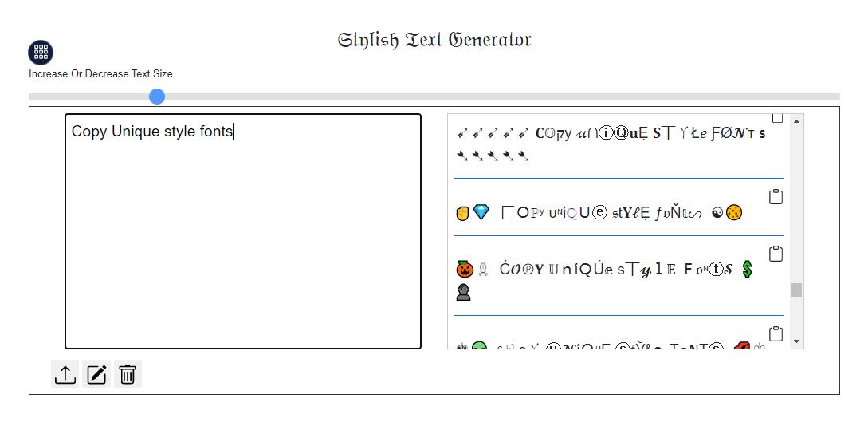Click the pencil edit icon
This screenshot has height=422, width=868.
point(96,374)
